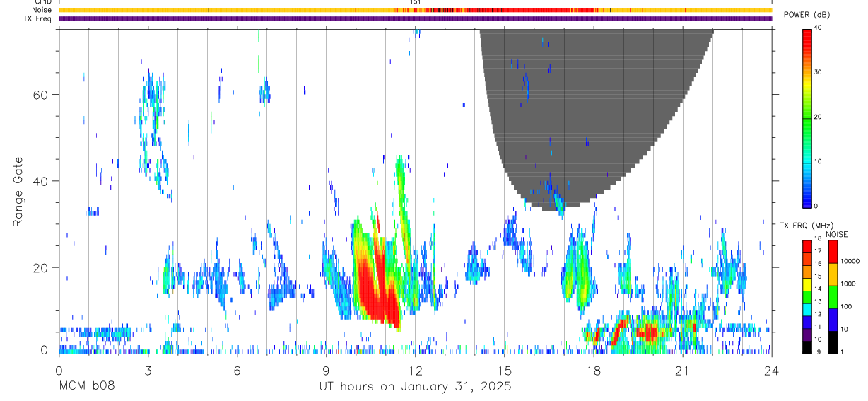Click the 'TX Freq' row label at top
This screenshot has width=868, height=401.
(x=38, y=18)
